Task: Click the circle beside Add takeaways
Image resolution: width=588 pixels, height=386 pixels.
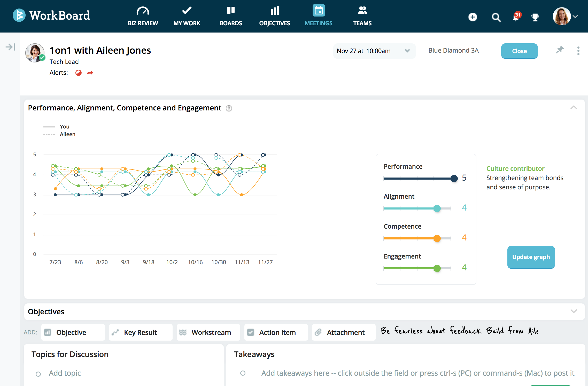Action: (x=243, y=373)
